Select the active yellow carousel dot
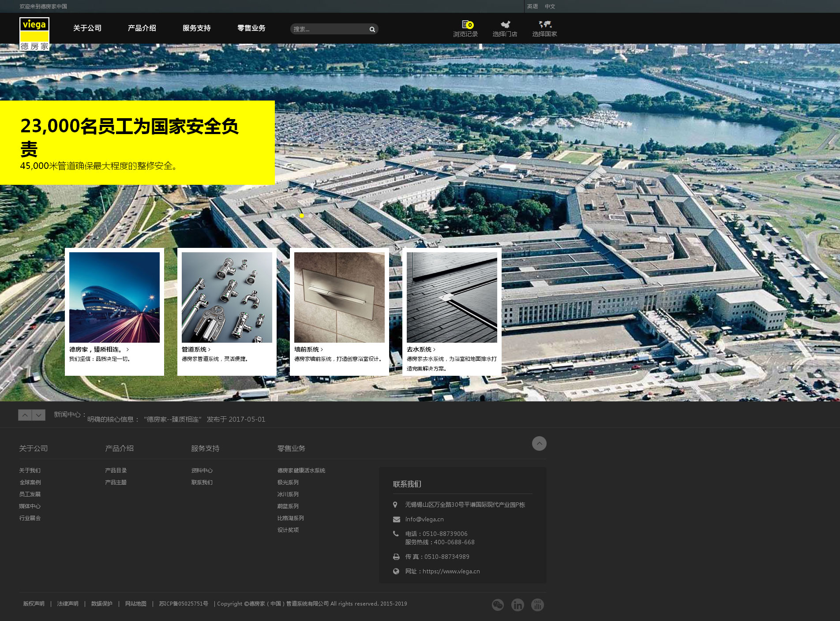 [302, 216]
